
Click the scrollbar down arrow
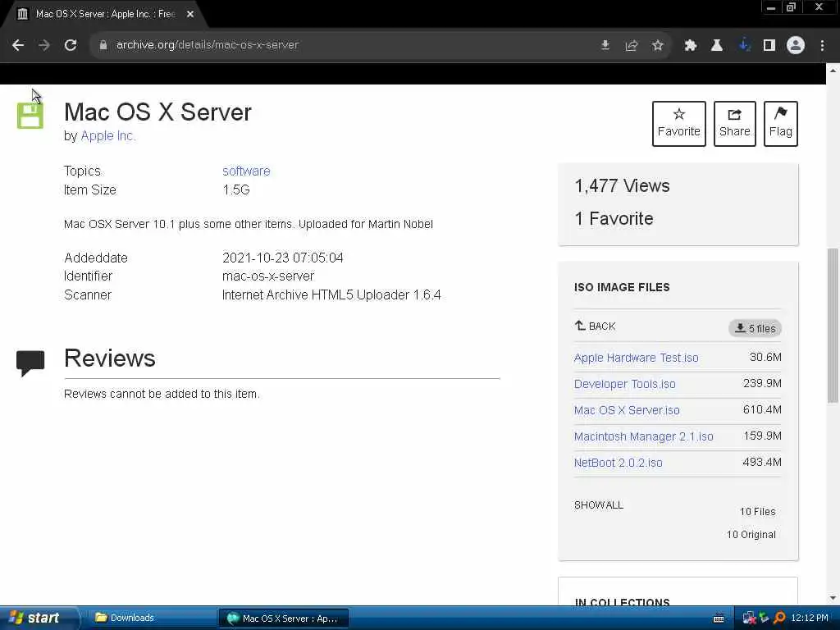[833, 598]
